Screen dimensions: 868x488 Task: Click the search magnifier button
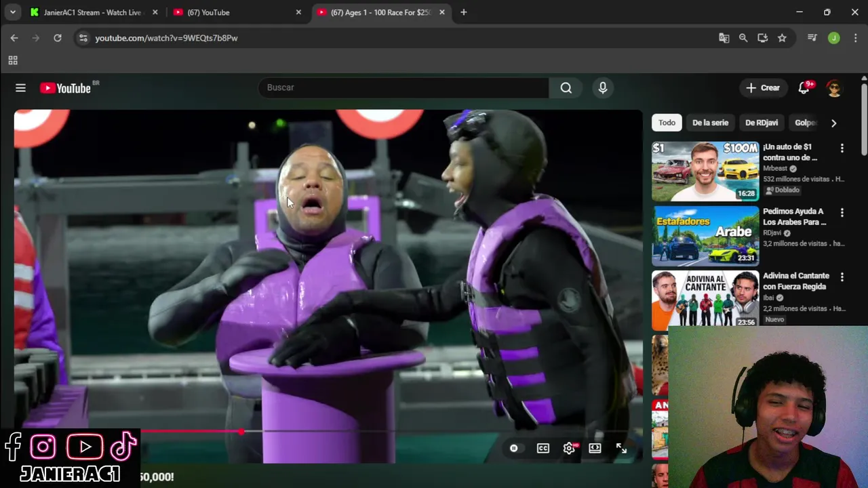566,87
